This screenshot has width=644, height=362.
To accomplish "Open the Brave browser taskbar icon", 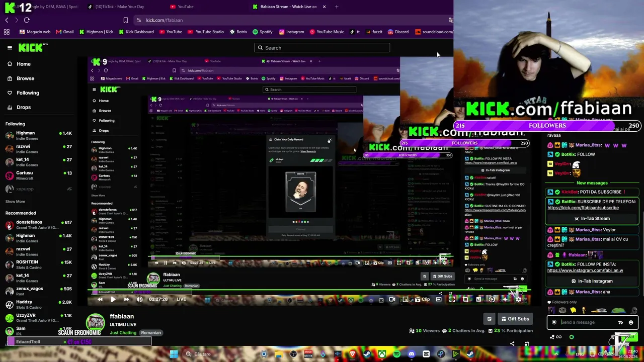I will coord(352,354).
